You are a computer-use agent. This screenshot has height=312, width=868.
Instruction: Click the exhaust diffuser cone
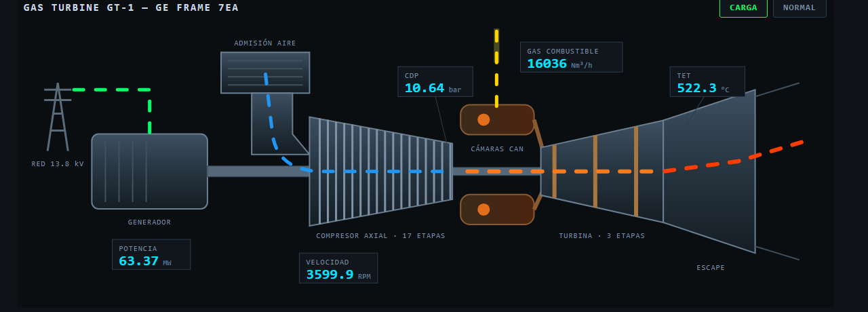point(709,171)
